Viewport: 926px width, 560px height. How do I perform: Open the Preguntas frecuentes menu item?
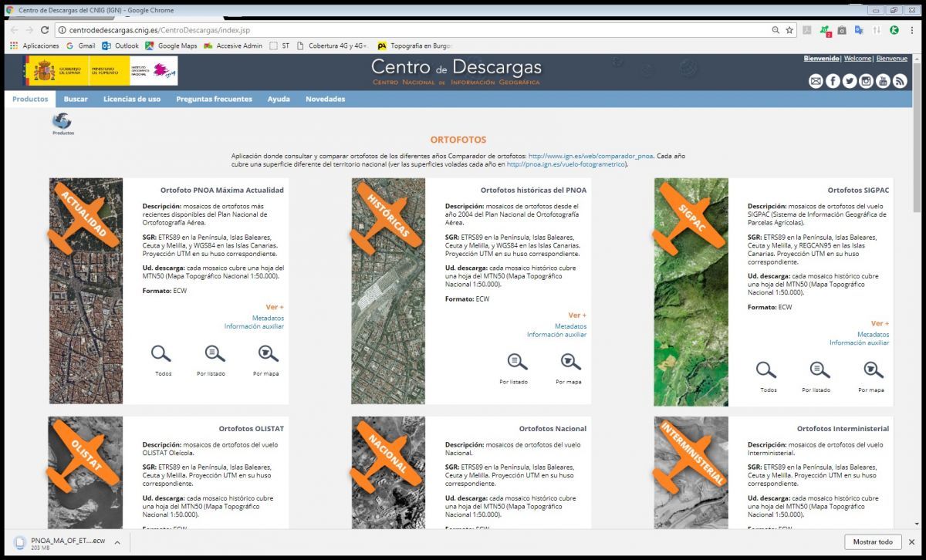(214, 99)
